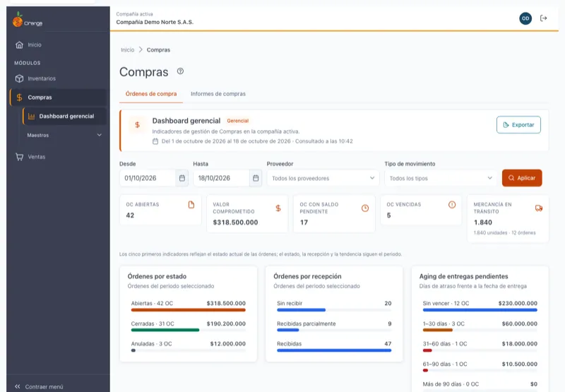Click the Sin vencer blue progress bar

click(x=480, y=310)
